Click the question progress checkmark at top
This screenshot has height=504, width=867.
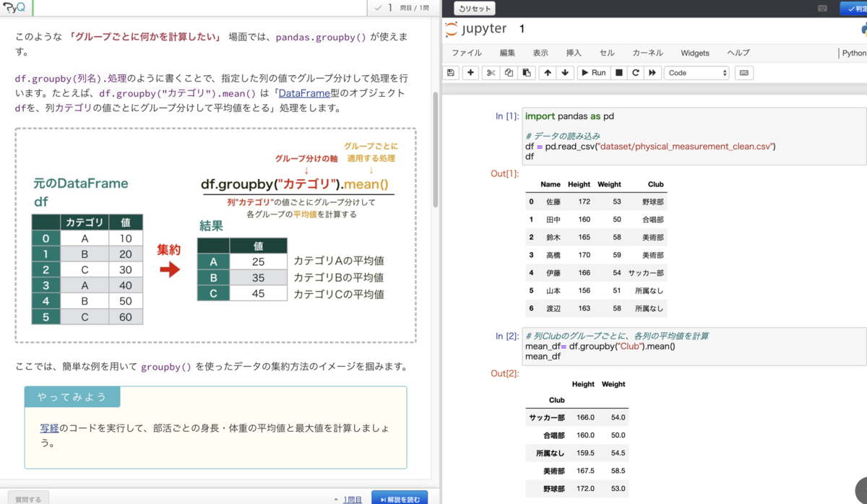pos(378,8)
